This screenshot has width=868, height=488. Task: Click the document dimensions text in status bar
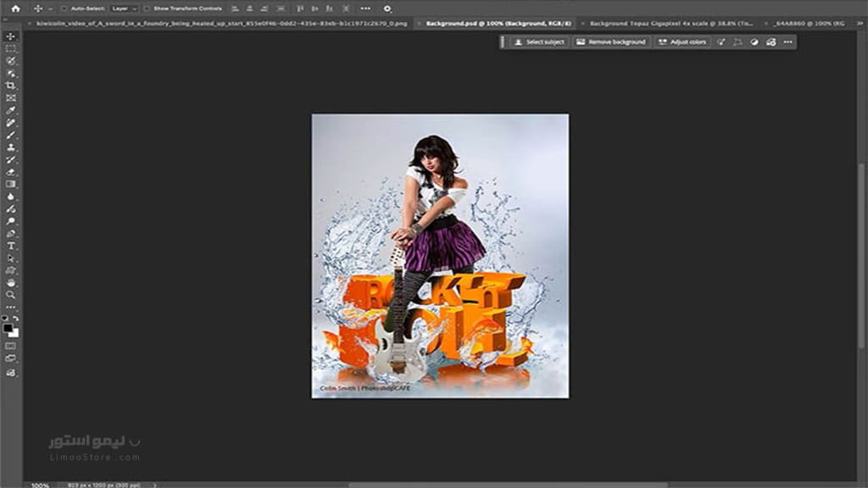103,485
